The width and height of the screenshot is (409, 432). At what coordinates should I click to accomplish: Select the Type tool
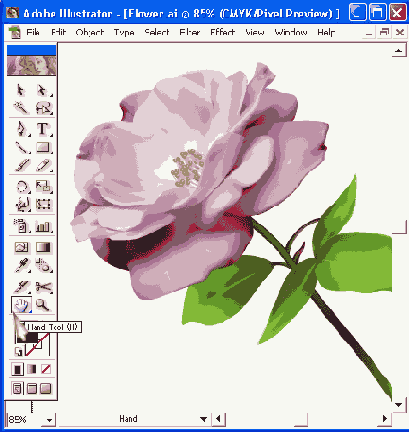click(x=43, y=129)
